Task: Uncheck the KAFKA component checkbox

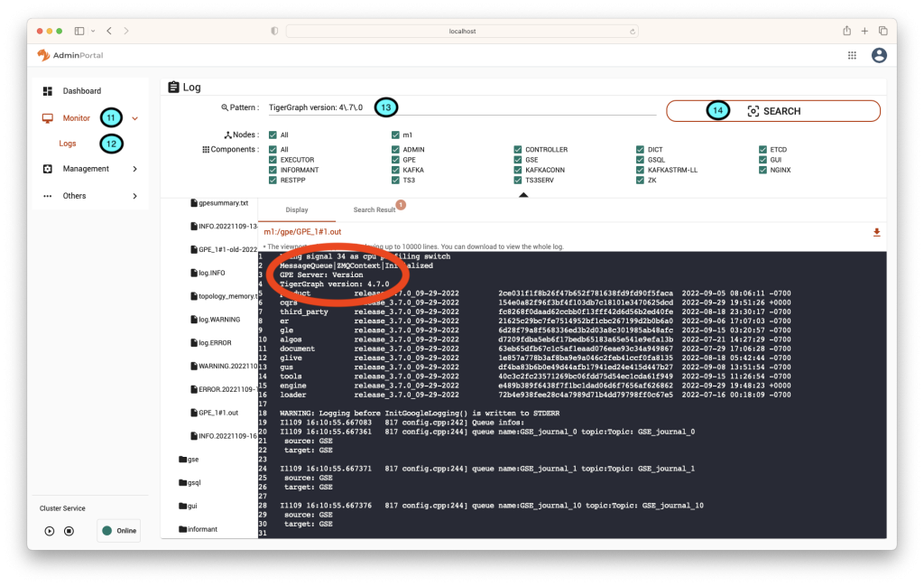Action: point(395,170)
